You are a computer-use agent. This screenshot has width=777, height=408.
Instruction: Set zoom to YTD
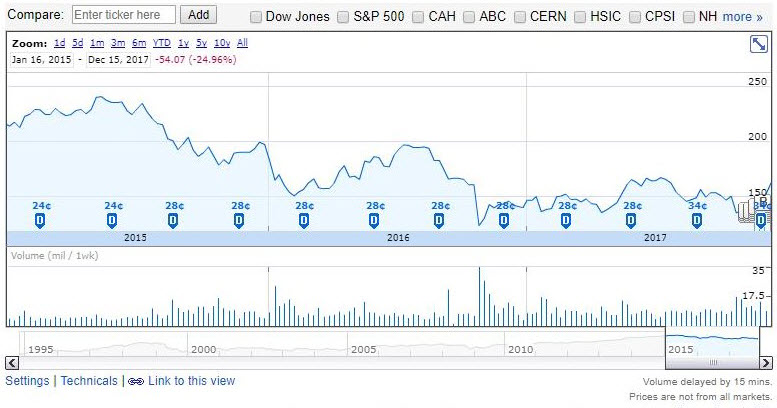coord(161,43)
